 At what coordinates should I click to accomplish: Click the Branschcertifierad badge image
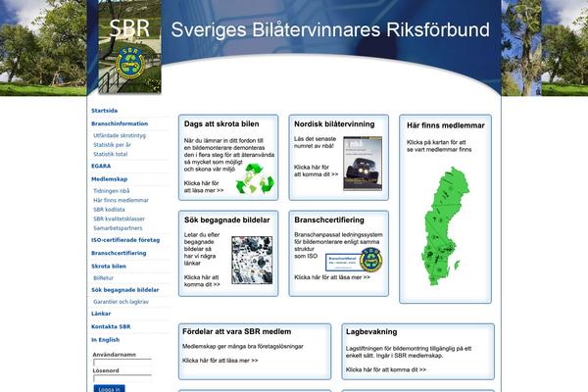click(x=354, y=261)
